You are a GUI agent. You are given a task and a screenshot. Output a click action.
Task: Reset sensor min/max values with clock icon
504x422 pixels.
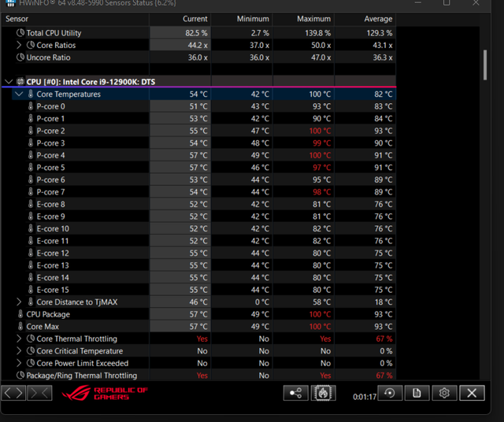[390, 393]
